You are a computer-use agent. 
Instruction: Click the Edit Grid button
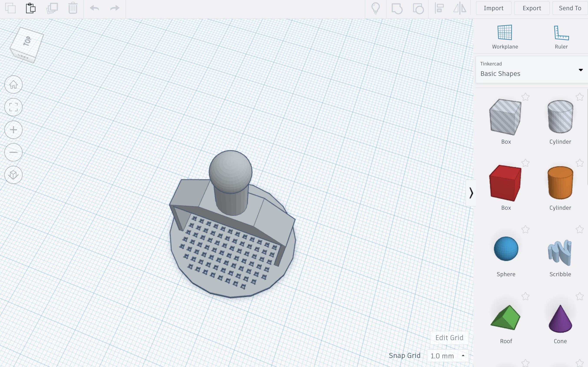(x=449, y=338)
